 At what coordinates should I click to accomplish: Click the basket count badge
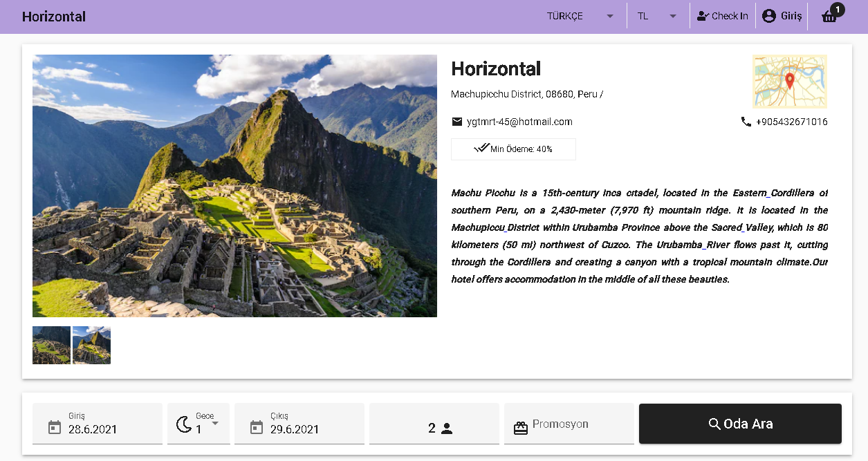(838, 10)
